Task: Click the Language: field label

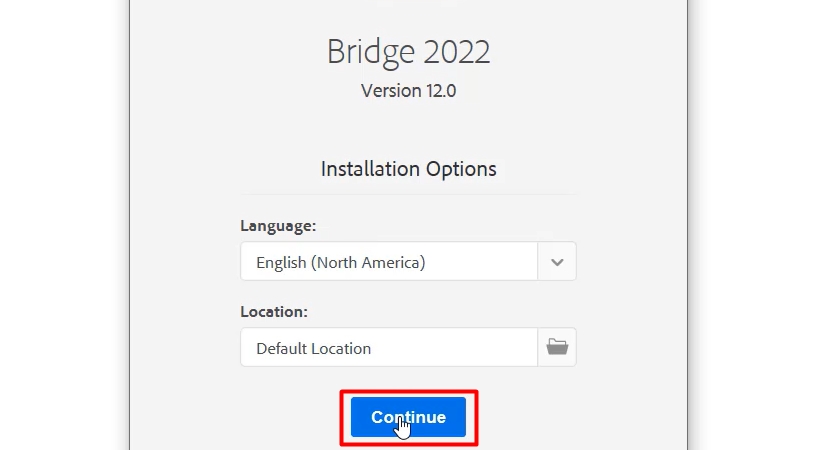Action: tap(278, 226)
